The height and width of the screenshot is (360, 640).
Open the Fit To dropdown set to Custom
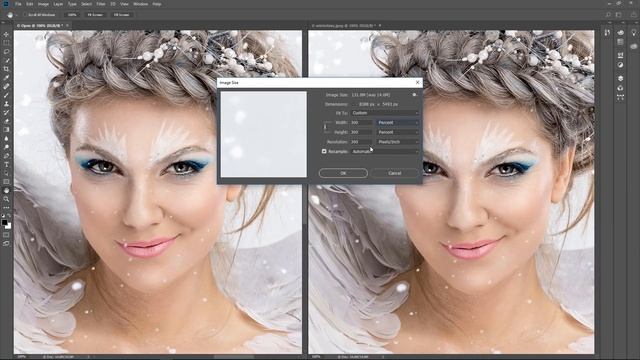[385, 113]
